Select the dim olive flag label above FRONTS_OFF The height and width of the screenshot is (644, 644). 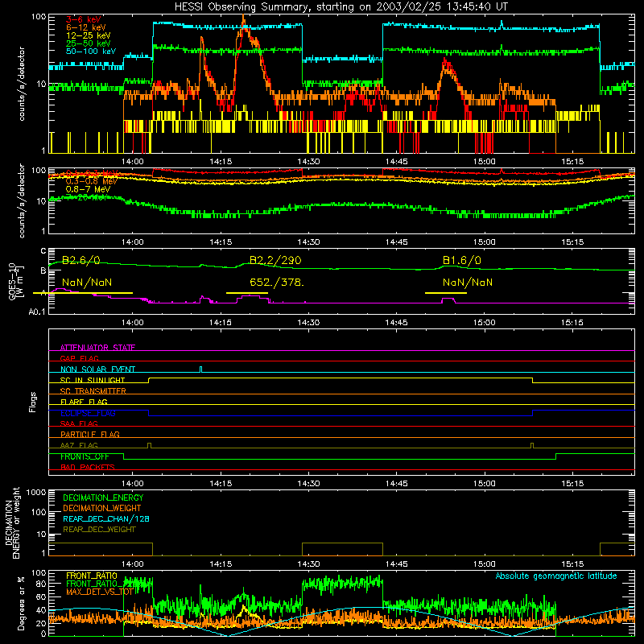pyautogui.click(x=79, y=445)
